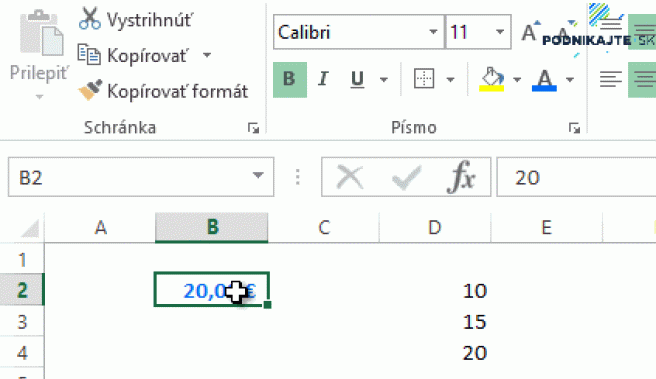Expand the Name Box dropdown arrow
This screenshot has height=379, width=656.
(258, 176)
